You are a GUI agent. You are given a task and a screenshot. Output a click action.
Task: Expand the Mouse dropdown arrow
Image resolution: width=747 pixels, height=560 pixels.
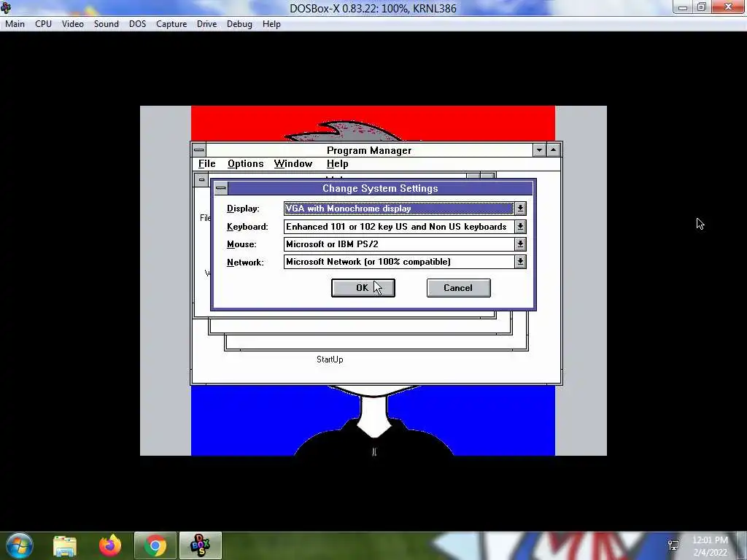520,244
